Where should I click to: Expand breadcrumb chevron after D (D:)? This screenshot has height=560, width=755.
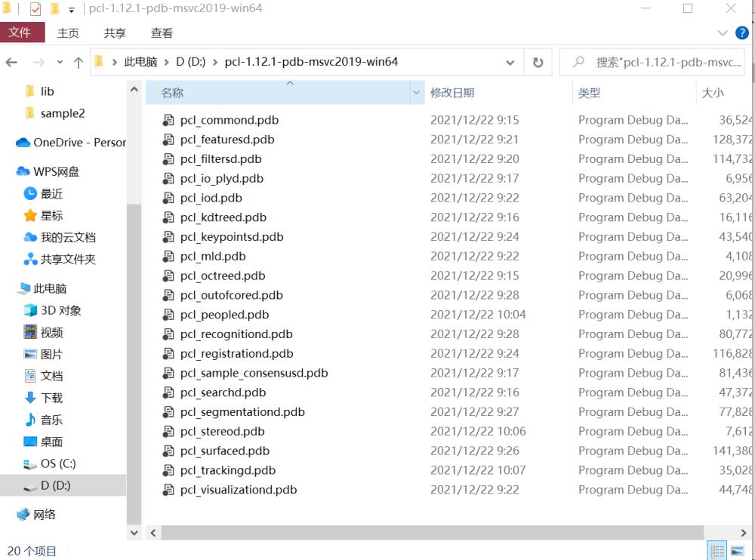tap(214, 62)
